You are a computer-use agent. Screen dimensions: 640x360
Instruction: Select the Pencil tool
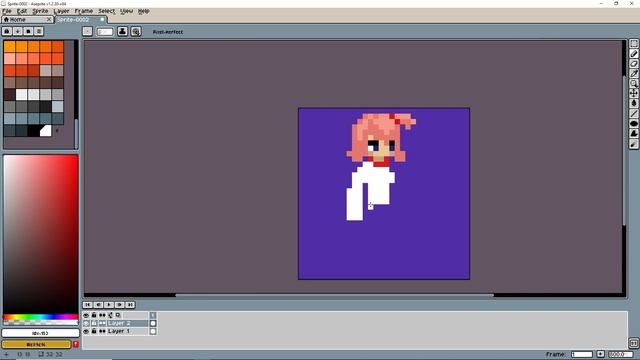point(634,53)
